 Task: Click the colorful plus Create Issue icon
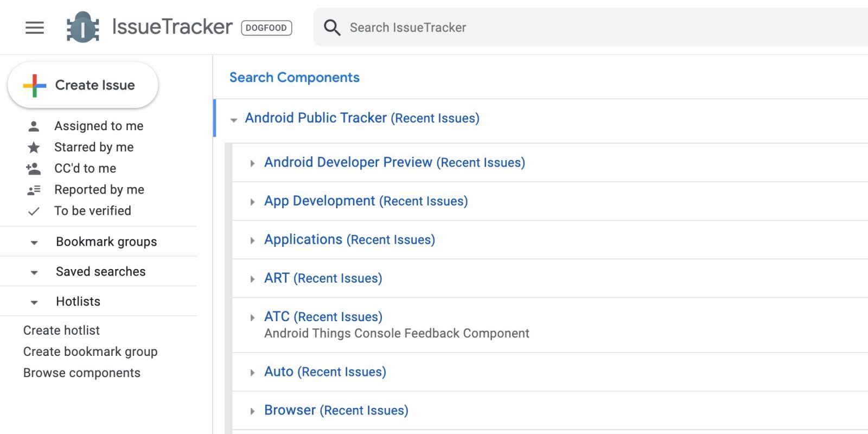click(35, 86)
